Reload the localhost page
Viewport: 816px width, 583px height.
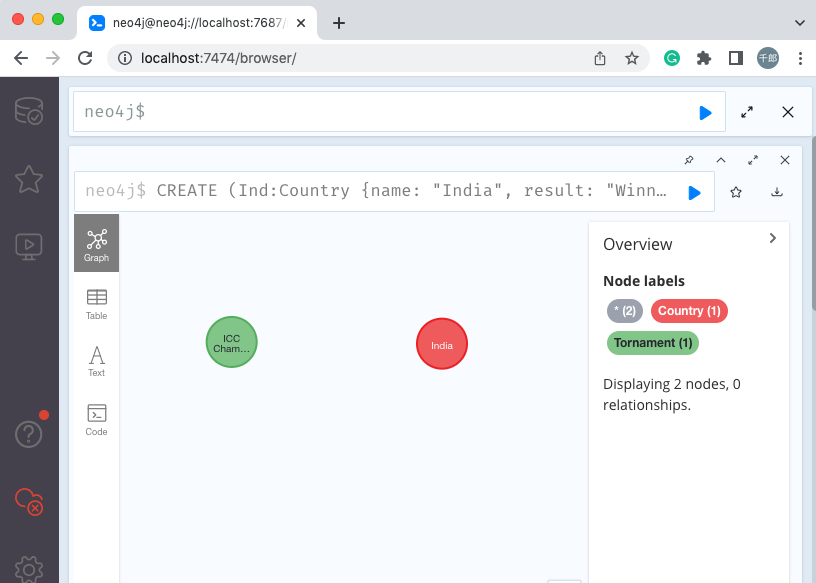click(x=85, y=58)
